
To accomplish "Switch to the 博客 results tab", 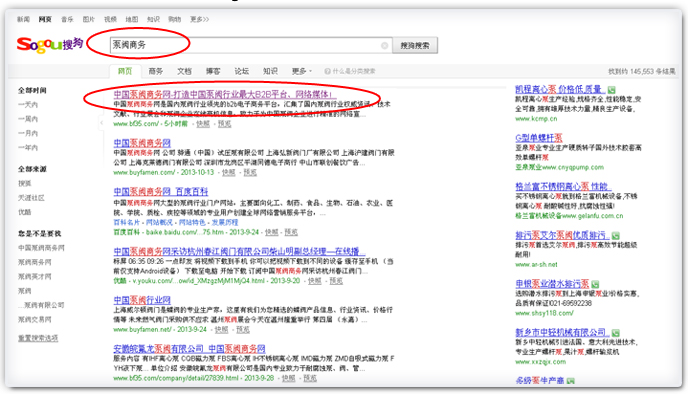I will point(213,71).
